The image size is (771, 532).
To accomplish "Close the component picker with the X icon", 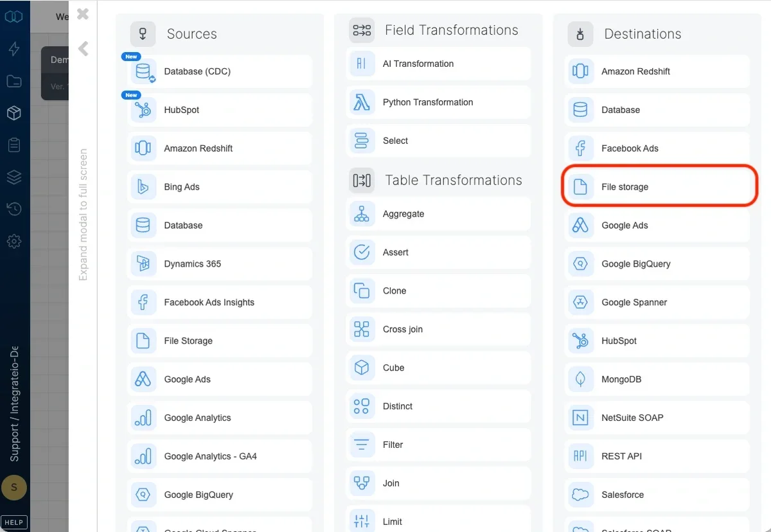I will pos(83,13).
